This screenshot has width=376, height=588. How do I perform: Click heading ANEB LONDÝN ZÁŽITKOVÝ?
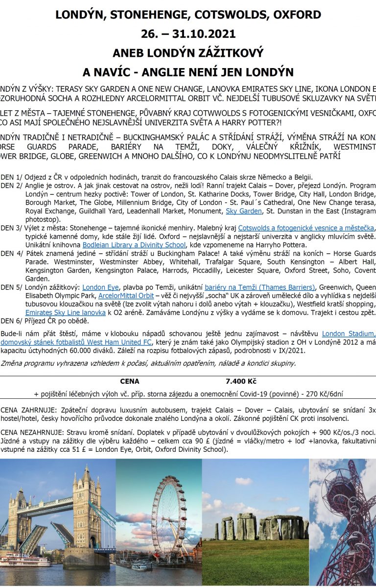point(188,53)
